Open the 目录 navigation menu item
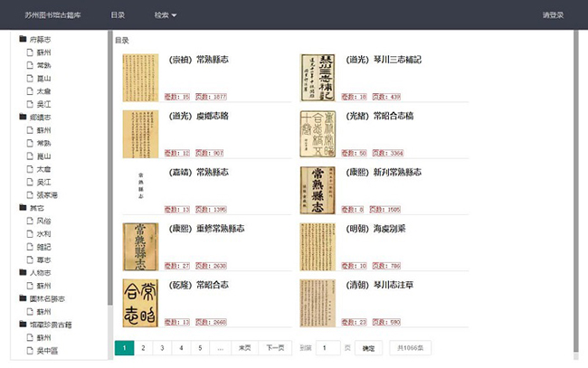The image size is (588, 368). click(x=118, y=15)
